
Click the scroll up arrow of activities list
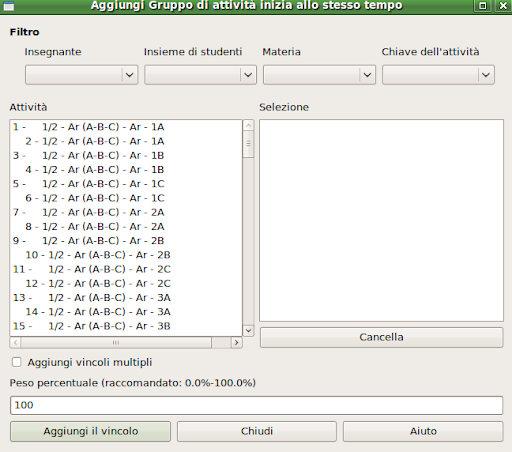pos(248,125)
